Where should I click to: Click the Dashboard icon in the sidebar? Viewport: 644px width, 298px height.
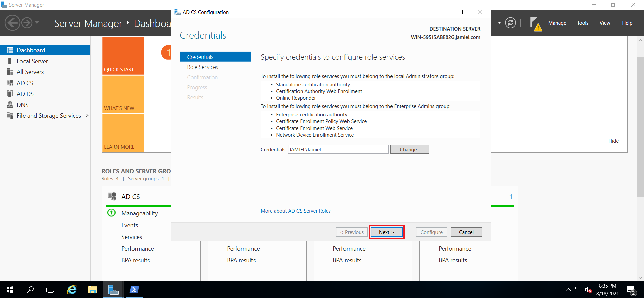tap(10, 50)
